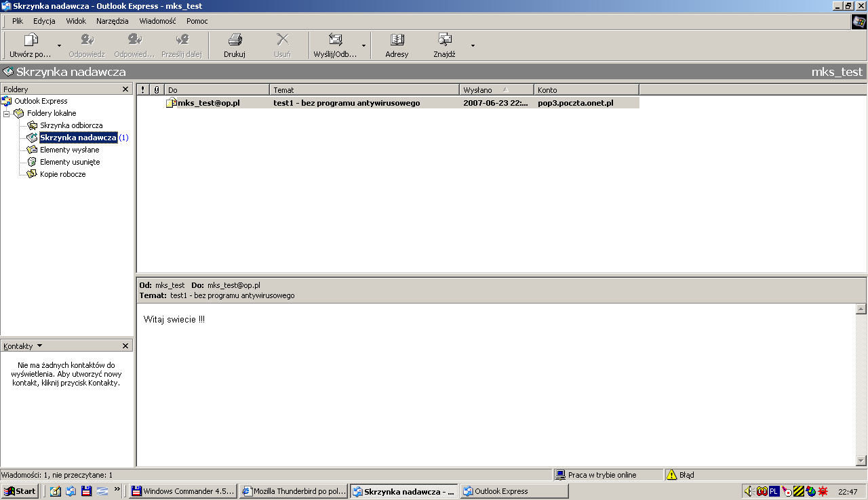Open the Wyślij/Odbierz dropdown arrow
Screen dimensions: 868x500
pos(363,45)
